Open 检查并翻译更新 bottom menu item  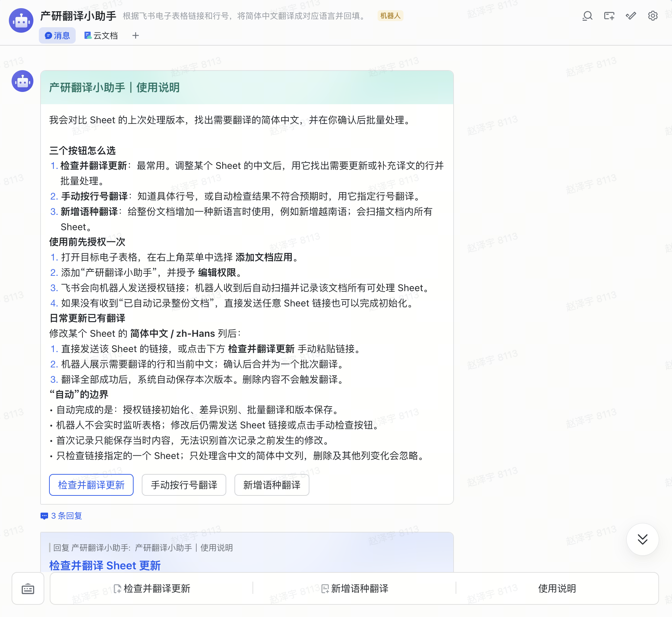(x=152, y=589)
